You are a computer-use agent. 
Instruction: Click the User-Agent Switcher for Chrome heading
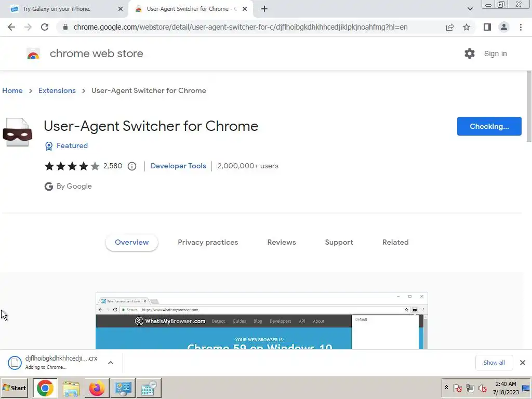[151, 126]
